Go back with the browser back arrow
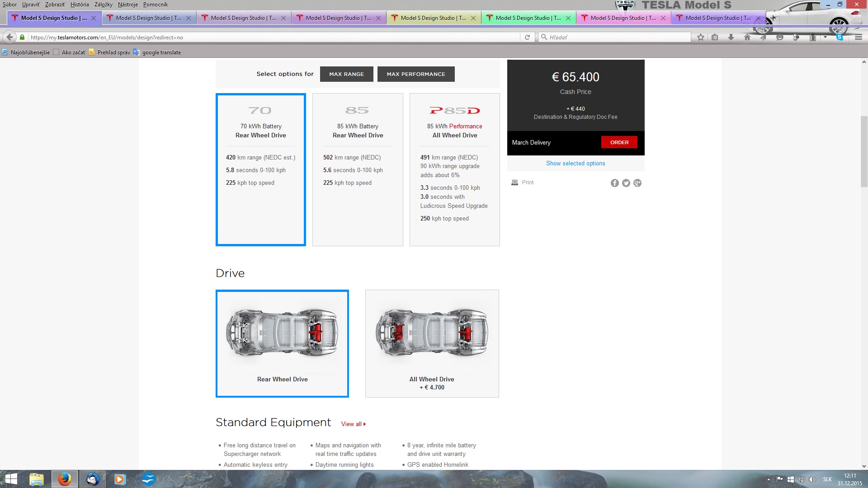The image size is (868, 488). (9, 37)
